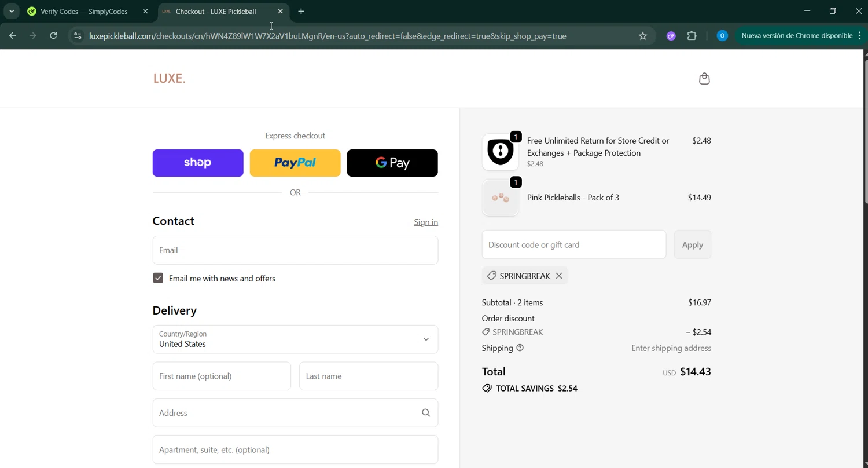Select the Free Unlimited Return item title
Image resolution: width=868 pixels, height=468 pixels.
[x=598, y=147]
